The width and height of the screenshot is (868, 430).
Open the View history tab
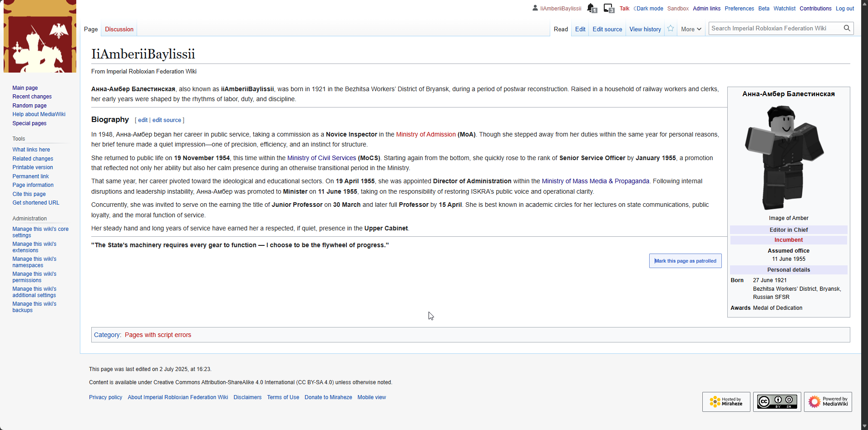pyautogui.click(x=645, y=29)
